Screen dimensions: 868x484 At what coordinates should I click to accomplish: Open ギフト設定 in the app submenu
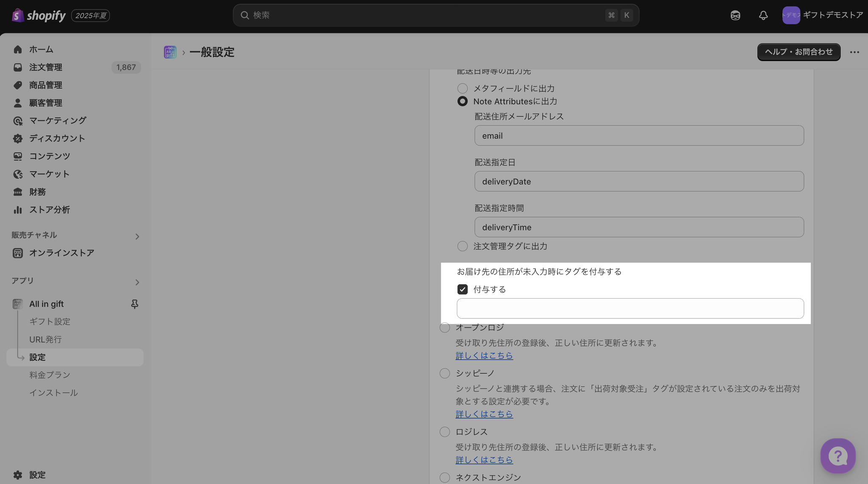coord(50,322)
